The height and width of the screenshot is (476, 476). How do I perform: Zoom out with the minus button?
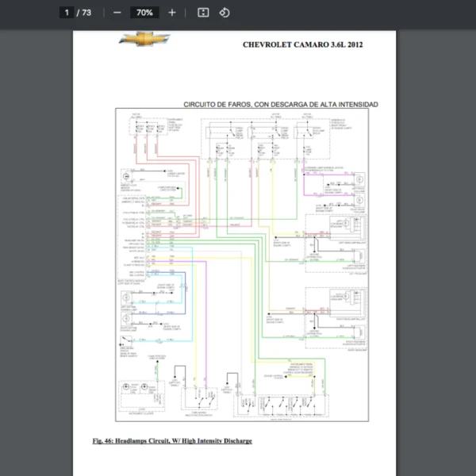point(117,13)
